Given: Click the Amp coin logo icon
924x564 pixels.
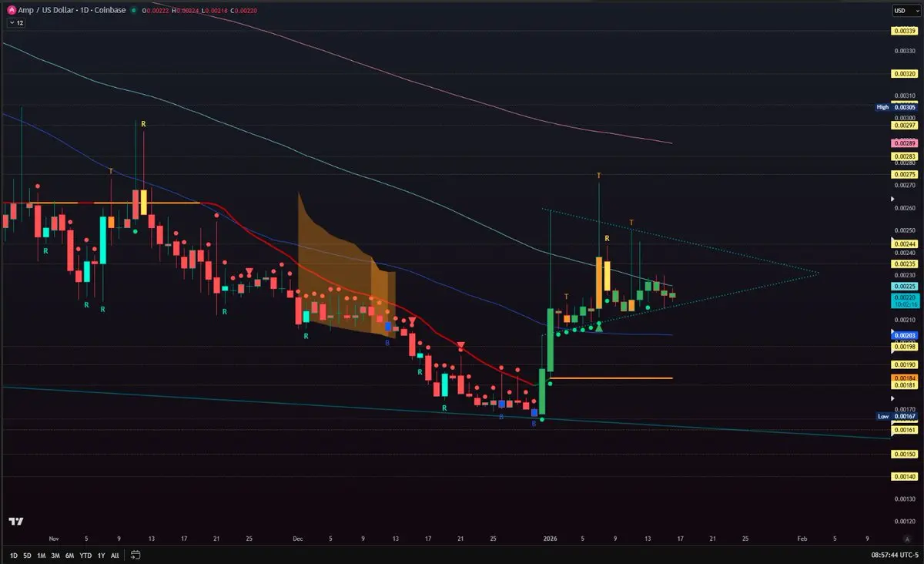Looking at the screenshot, I should [x=12, y=10].
